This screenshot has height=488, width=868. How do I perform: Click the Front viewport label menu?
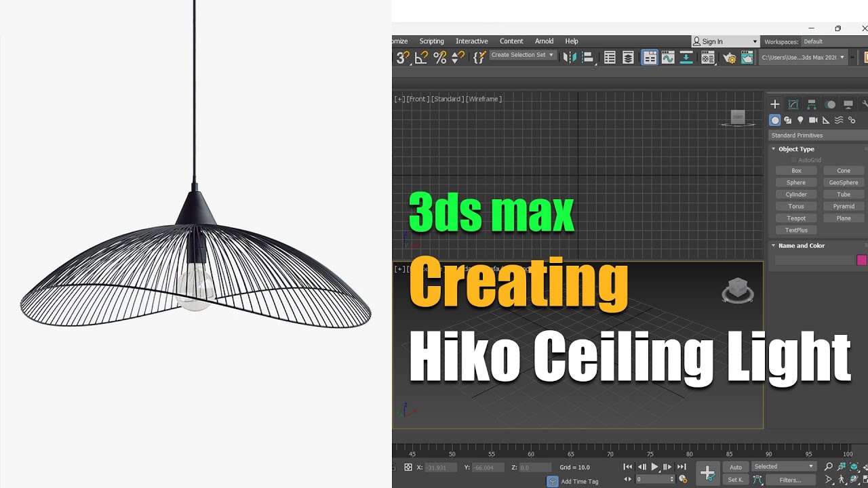417,99
